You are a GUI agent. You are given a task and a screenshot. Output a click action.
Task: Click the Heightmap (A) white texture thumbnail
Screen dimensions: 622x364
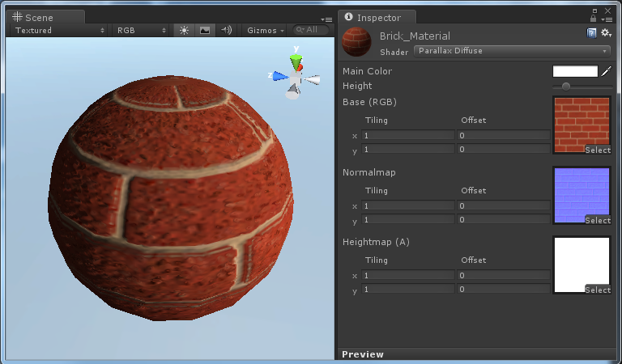point(582,265)
